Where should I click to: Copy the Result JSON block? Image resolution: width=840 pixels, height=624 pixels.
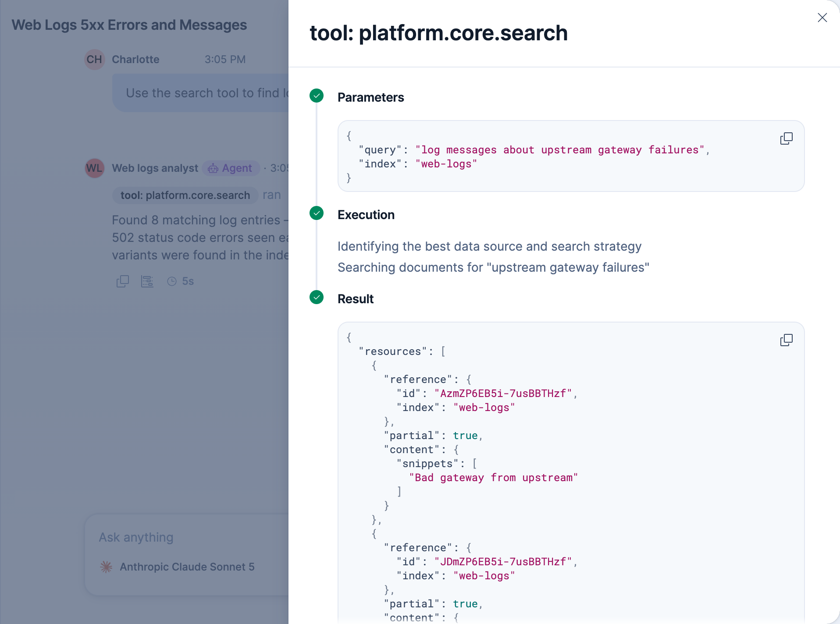(787, 340)
